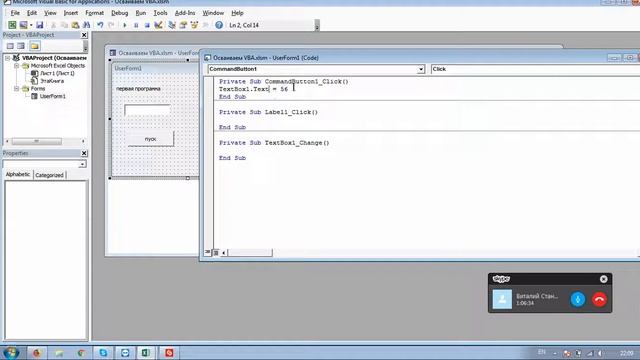
Task: Click the Find binoculars icon
Action: point(87,25)
